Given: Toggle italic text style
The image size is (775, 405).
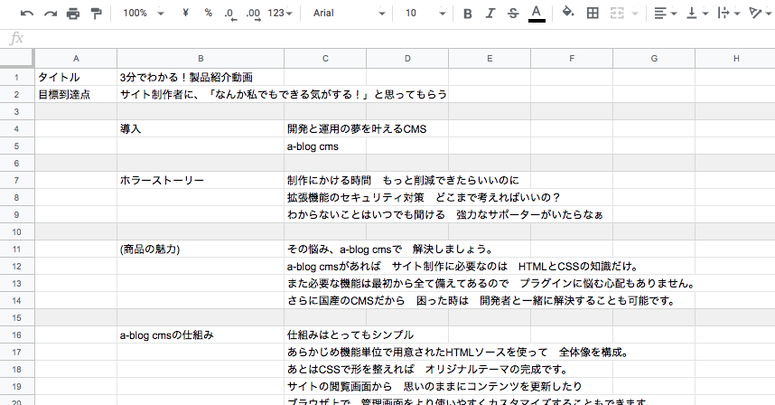Looking at the screenshot, I should [x=490, y=14].
